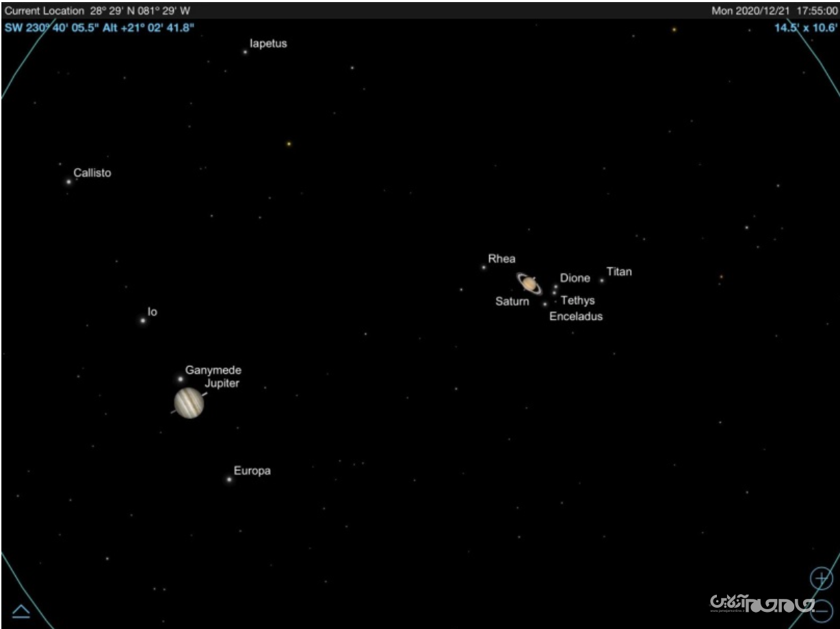The height and width of the screenshot is (629, 840).
Task: Click the Tethys moon label
Action: [x=577, y=301]
